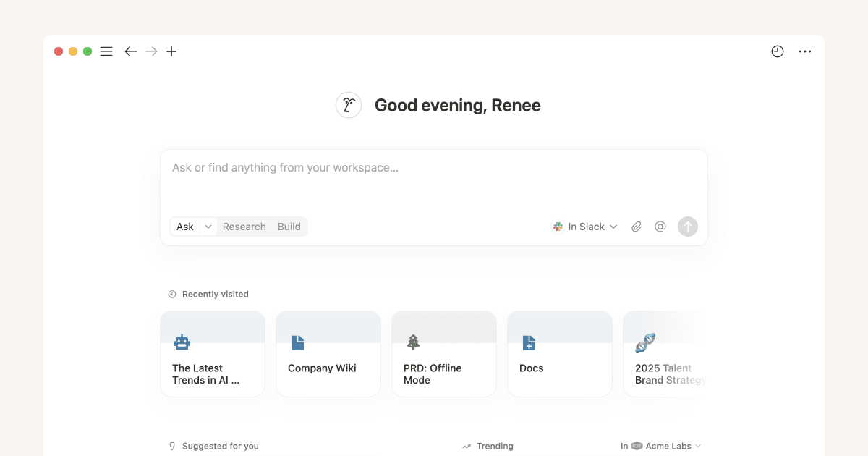The width and height of the screenshot is (868, 456).
Task: Click the forward navigation arrow
Action: (x=151, y=51)
